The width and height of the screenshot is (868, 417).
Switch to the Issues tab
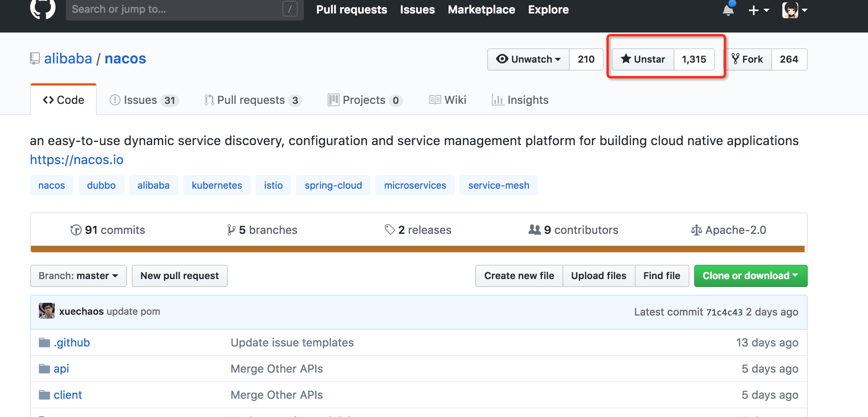pos(144,100)
